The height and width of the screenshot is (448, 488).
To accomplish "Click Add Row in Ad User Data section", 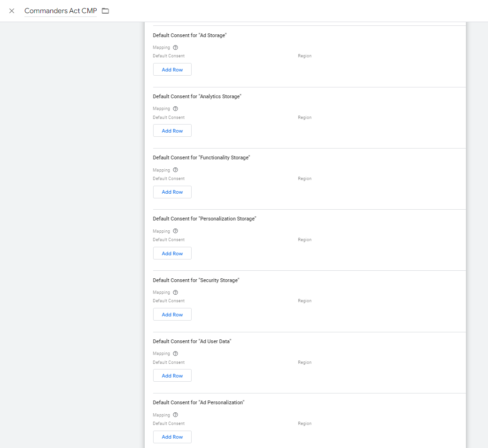I will pyautogui.click(x=172, y=376).
